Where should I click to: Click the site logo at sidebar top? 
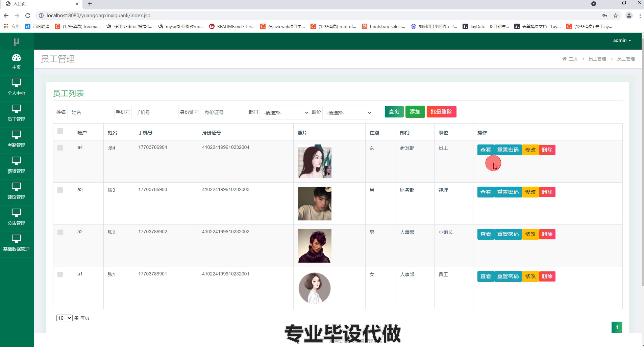point(16,42)
